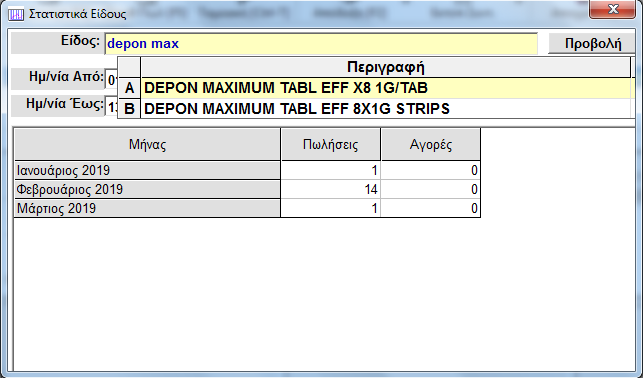
Task: Click the Πωλήσεις column header
Action: coord(331,144)
